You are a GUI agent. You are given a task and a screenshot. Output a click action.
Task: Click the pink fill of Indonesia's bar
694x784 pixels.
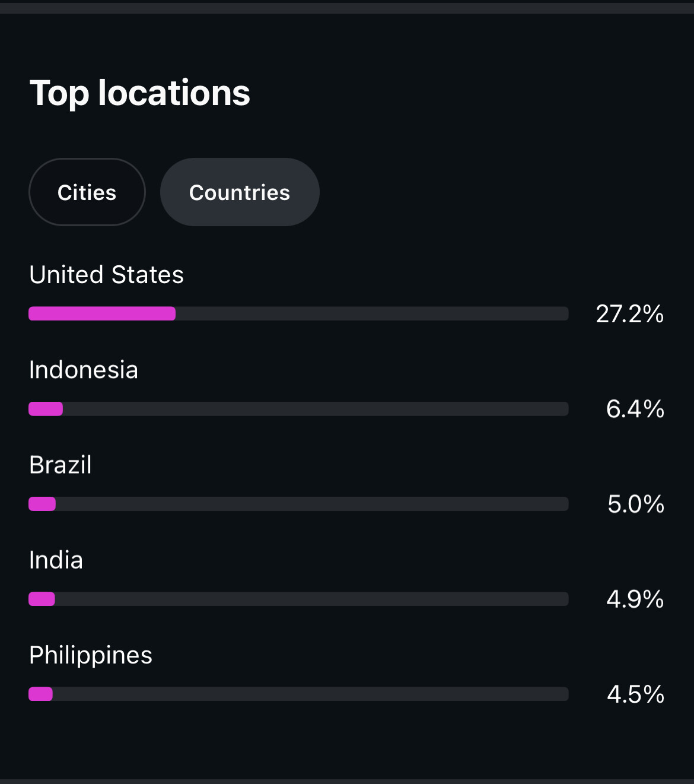tap(46, 409)
